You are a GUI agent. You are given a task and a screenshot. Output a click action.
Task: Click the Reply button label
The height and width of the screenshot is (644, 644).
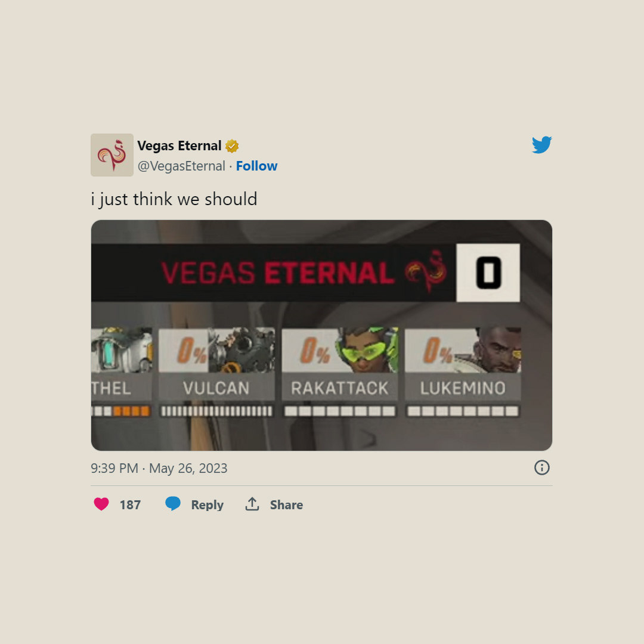(207, 505)
